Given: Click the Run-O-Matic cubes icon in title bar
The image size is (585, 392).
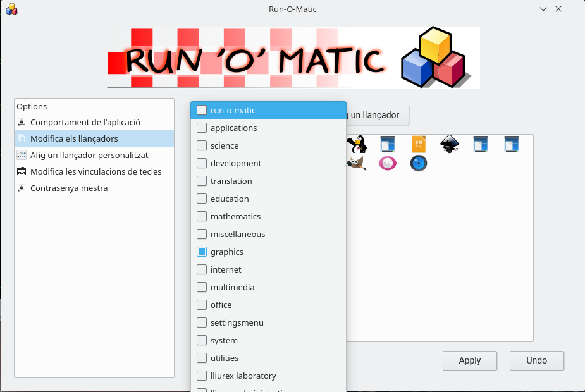Looking at the screenshot, I should [x=11, y=9].
